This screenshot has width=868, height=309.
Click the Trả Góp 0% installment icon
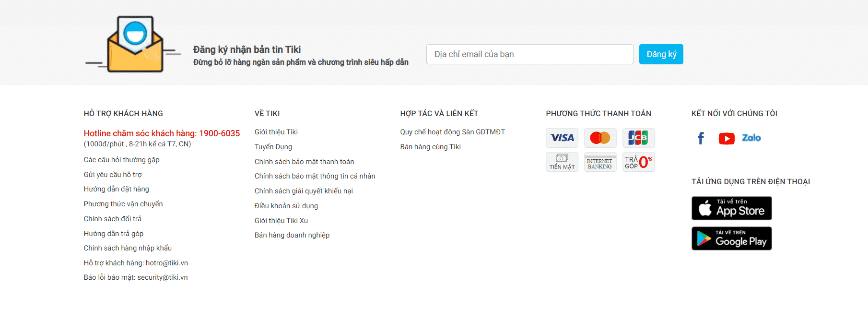coord(639,162)
